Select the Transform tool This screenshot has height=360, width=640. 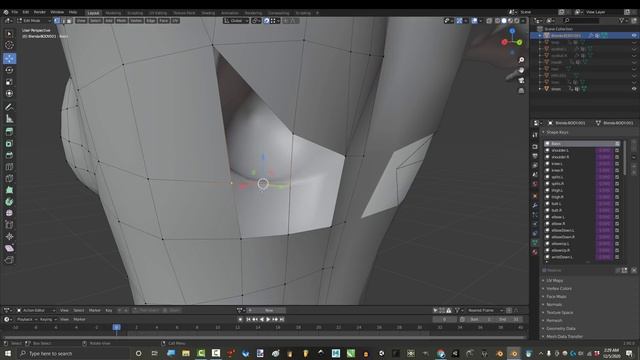coord(9,93)
